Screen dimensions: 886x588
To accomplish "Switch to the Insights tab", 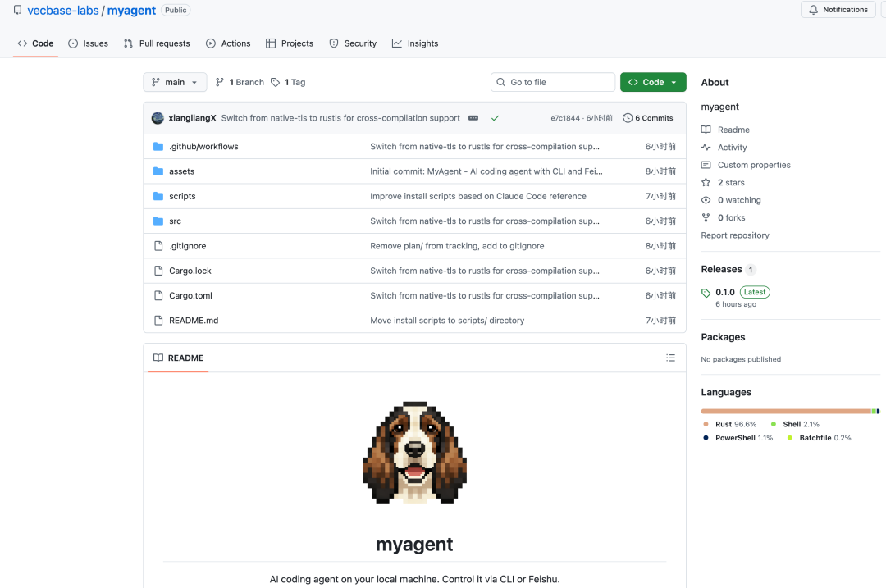I will click(x=415, y=43).
